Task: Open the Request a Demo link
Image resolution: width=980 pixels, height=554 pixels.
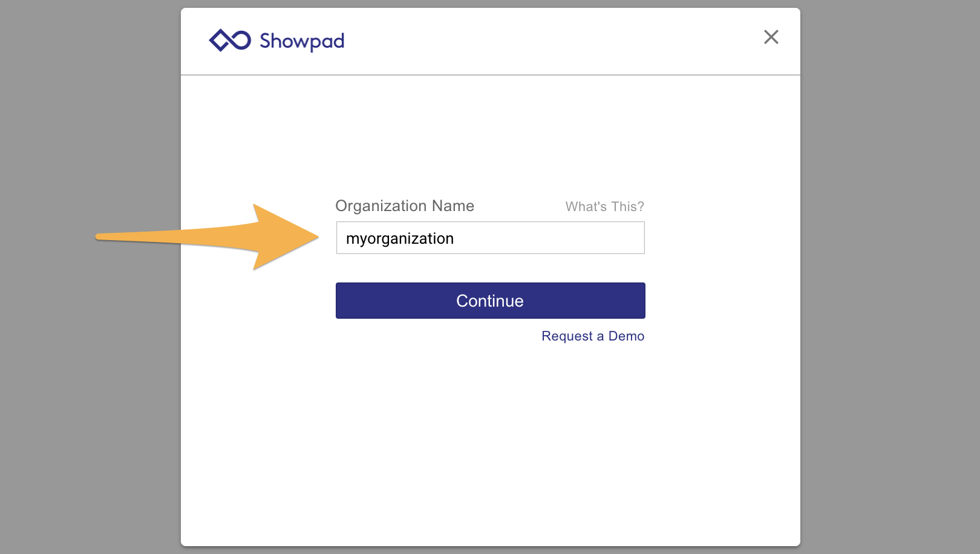Action: 593,336
